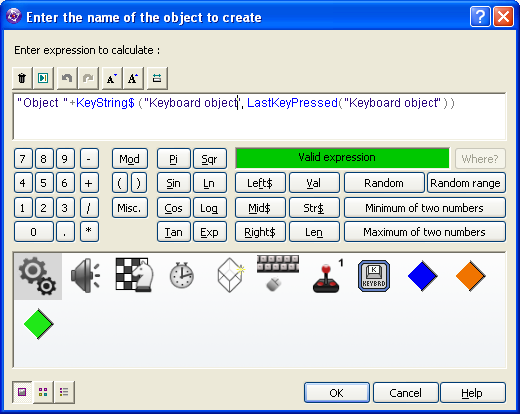Switch to large icons view mode
The height and width of the screenshot is (414, 520).
(x=22, y=392)
